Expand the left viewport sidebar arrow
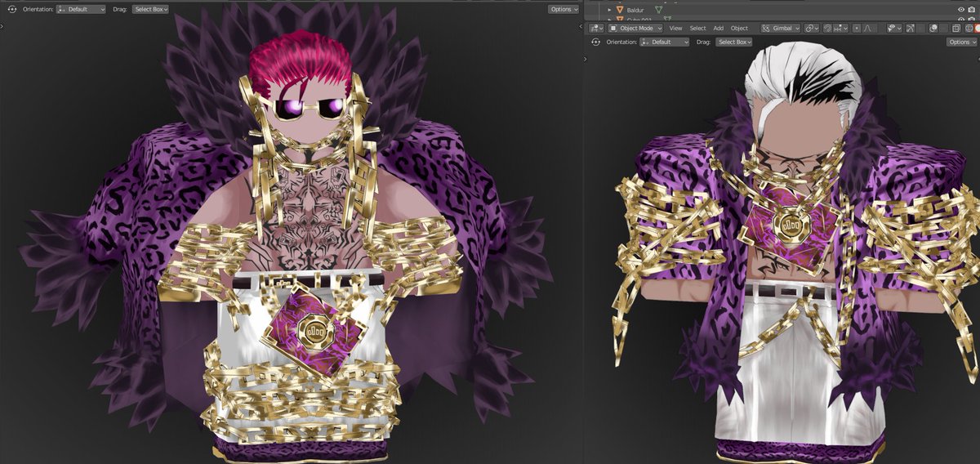Image resolution: width=980 pixels, height=464 pixels. click(579, 25)
